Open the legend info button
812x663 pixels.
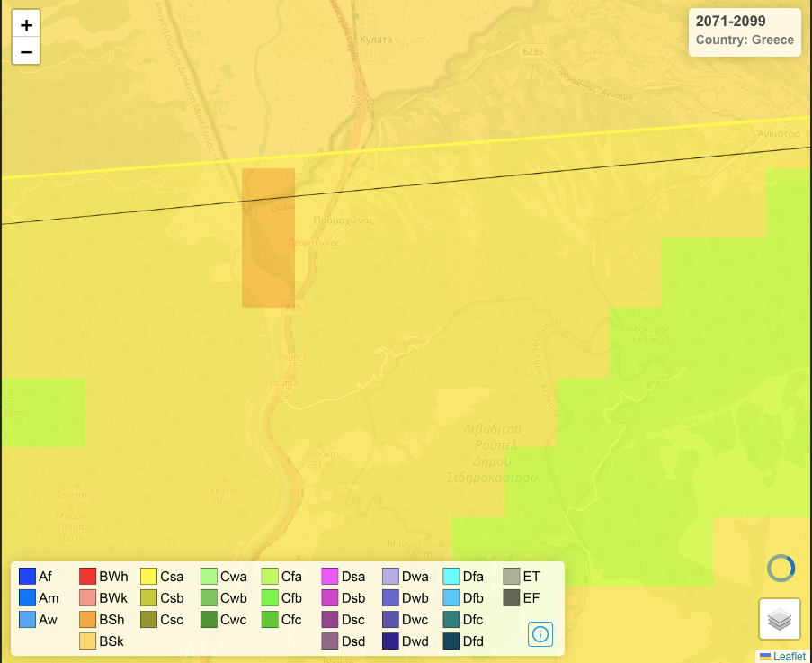(540, 634)
